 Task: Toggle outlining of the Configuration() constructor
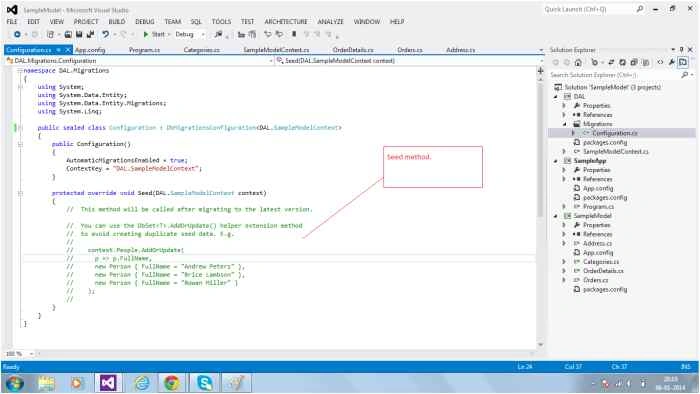pyautogui.click(x=20, y=144)
